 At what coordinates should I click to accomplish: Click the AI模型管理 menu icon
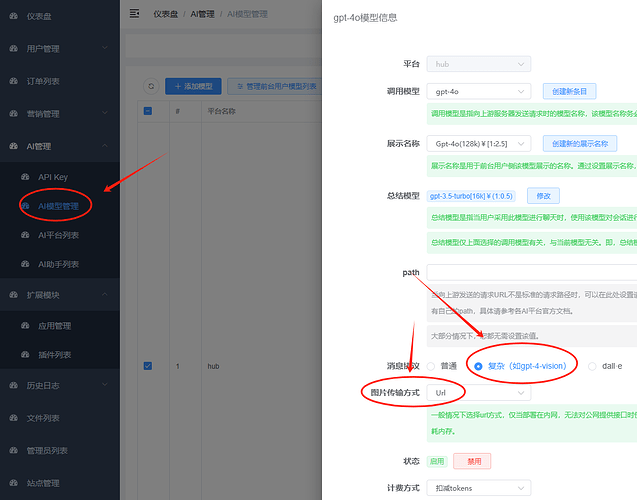click(x=25, y=206)
